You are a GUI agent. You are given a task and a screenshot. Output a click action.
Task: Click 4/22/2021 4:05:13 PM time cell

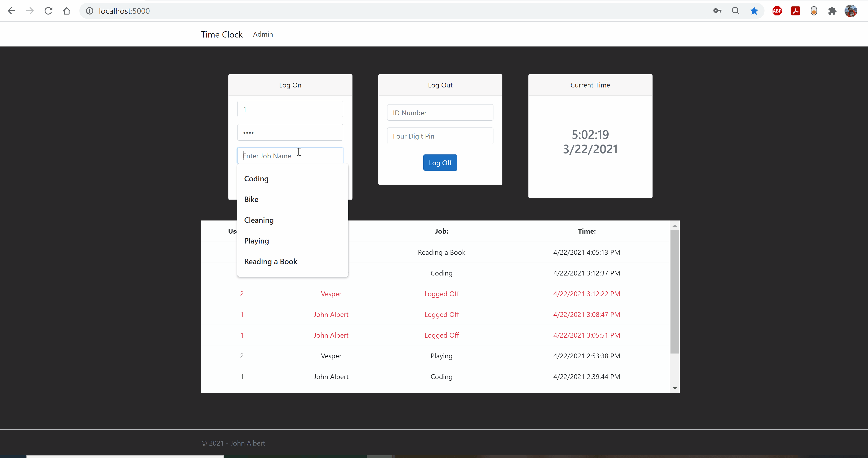click(587, 252)
